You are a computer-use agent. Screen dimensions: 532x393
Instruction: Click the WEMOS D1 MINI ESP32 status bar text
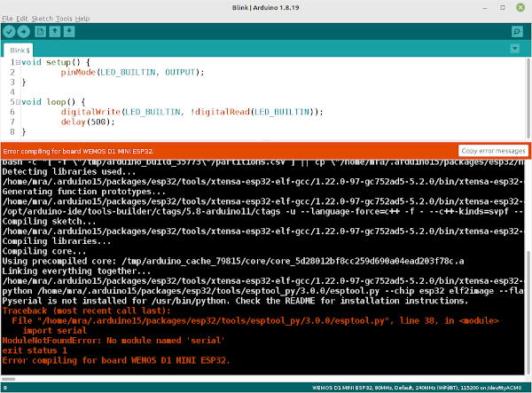point(417,388)
